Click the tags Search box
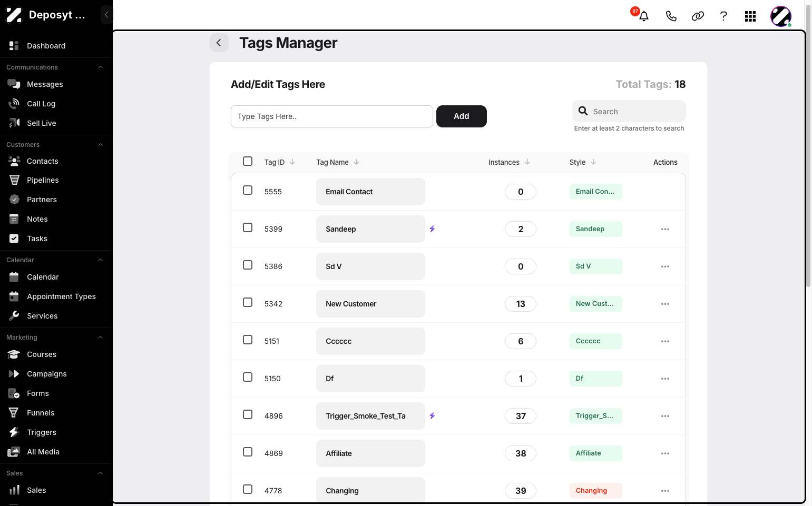 point(629,111)
